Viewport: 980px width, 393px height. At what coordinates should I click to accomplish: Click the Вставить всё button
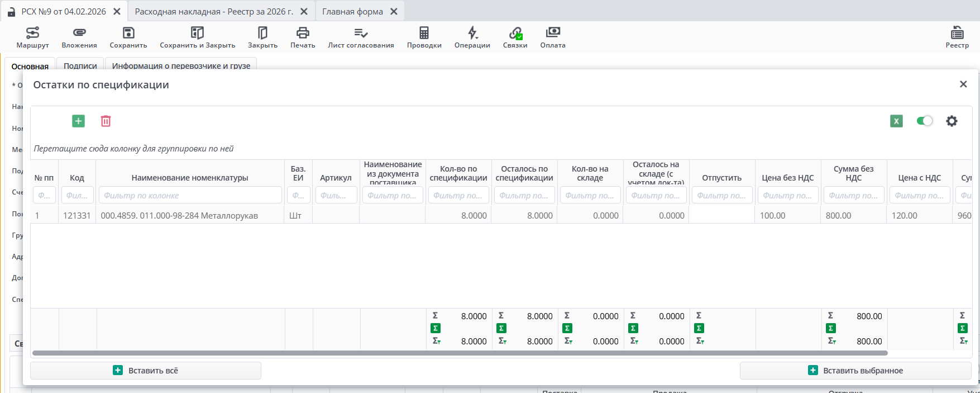pyautogui.click(x=146, y=371)
